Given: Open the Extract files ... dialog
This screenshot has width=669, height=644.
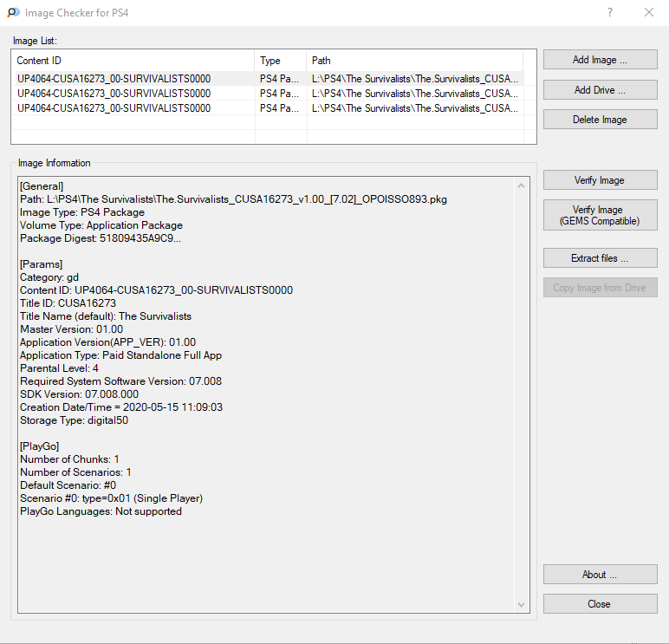Looking at the screenshot, I should coord(600,258).
